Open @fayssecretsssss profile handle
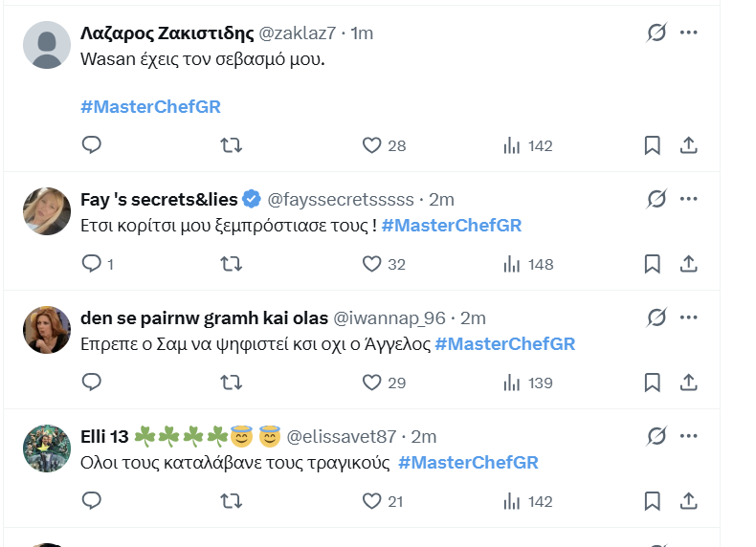This screenshot has height=547, width=756. coord(341,200)
